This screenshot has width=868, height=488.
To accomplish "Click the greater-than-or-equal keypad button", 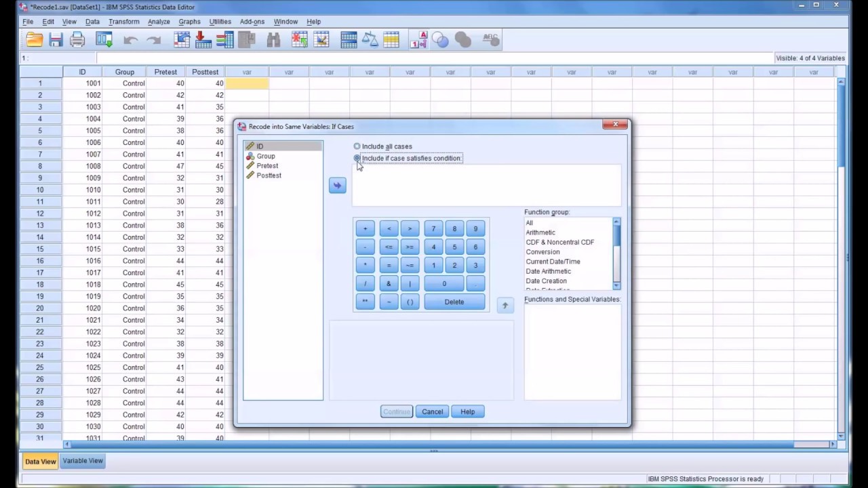I will tap(410, 247).
